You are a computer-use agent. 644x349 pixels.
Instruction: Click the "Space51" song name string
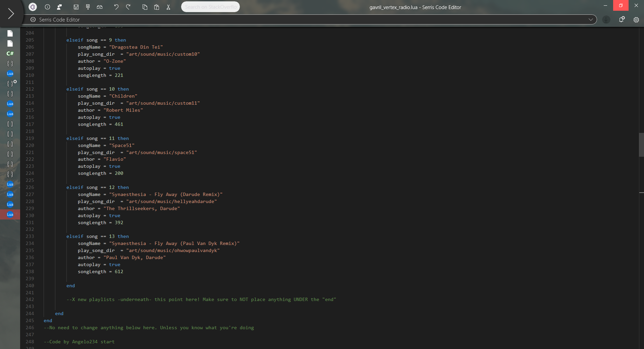tap(122, 145)
